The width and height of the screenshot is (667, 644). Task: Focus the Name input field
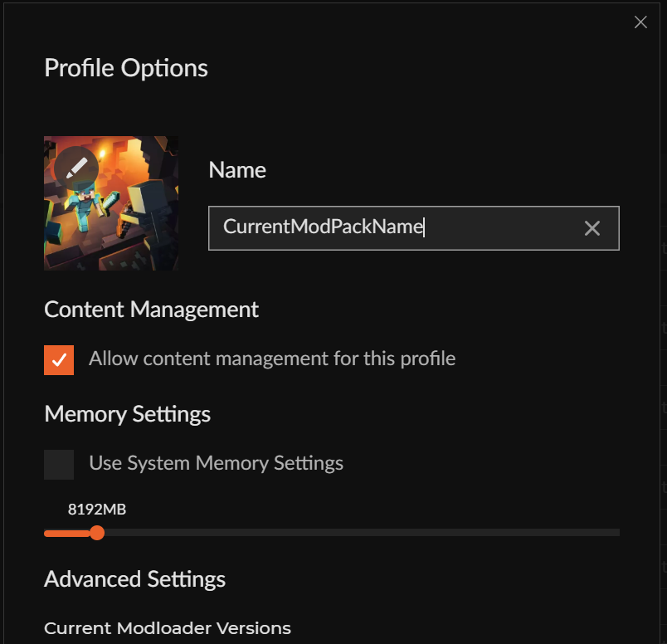point(413,228)
